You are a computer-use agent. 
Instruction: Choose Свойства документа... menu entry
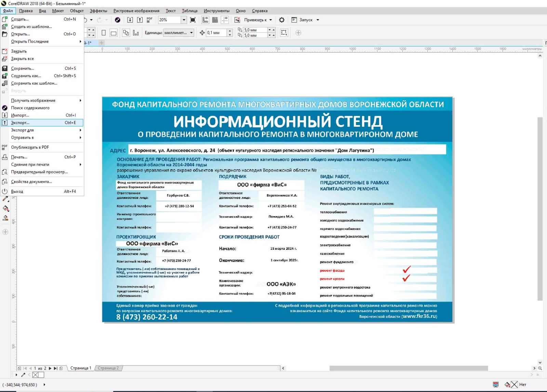pos(42,182)
